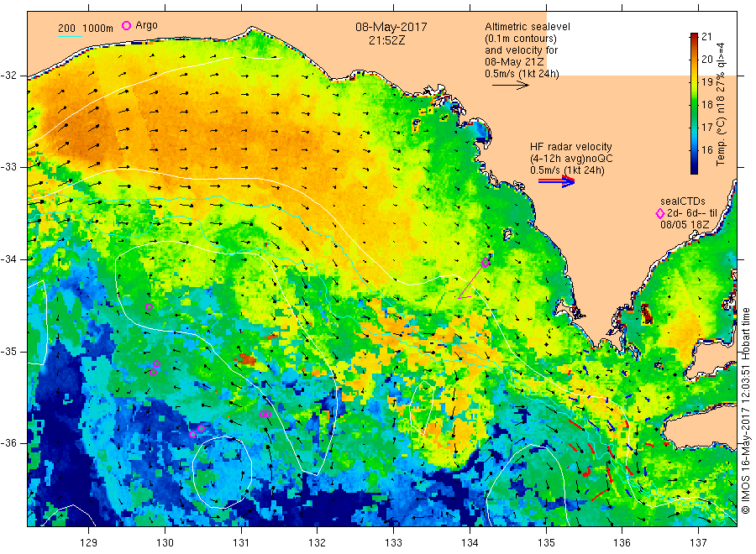The height and width of the screenshot is (554, 756).
Task: Click the red and blue HF radar arrow
Action: [556, 181]
